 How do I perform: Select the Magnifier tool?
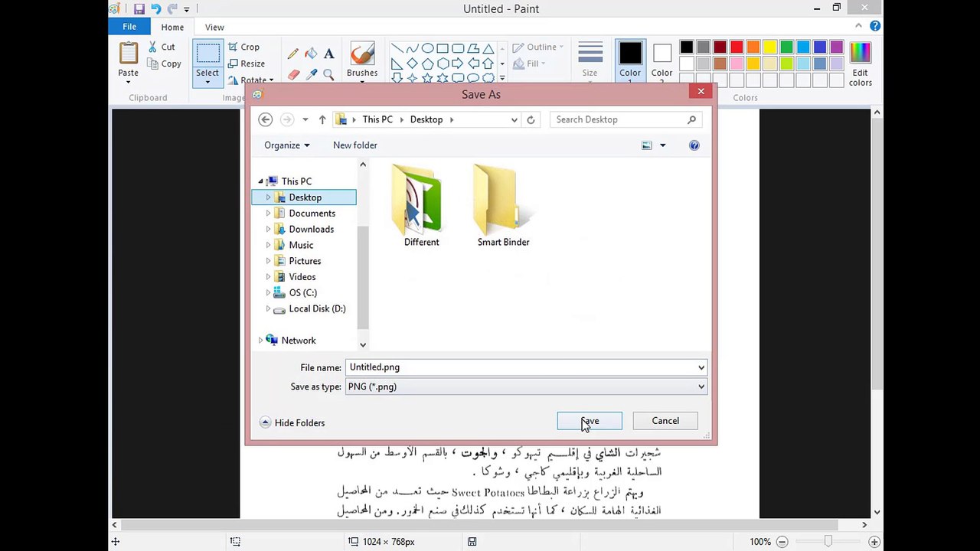328,74
